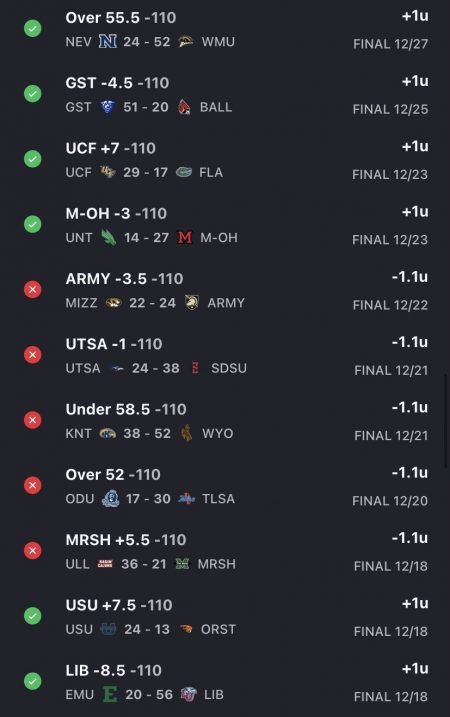Image resolution: width=450 pixels, height=717 pixels.
Task: Click green win checkmark for Over 55.5
Action: pos(32,28)
